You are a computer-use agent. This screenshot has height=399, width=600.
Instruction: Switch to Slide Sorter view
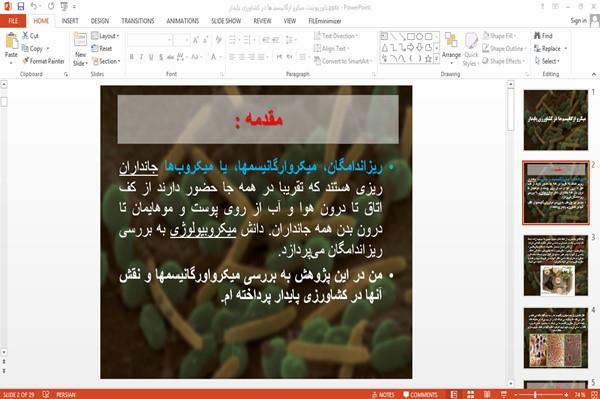click(471, 394)
